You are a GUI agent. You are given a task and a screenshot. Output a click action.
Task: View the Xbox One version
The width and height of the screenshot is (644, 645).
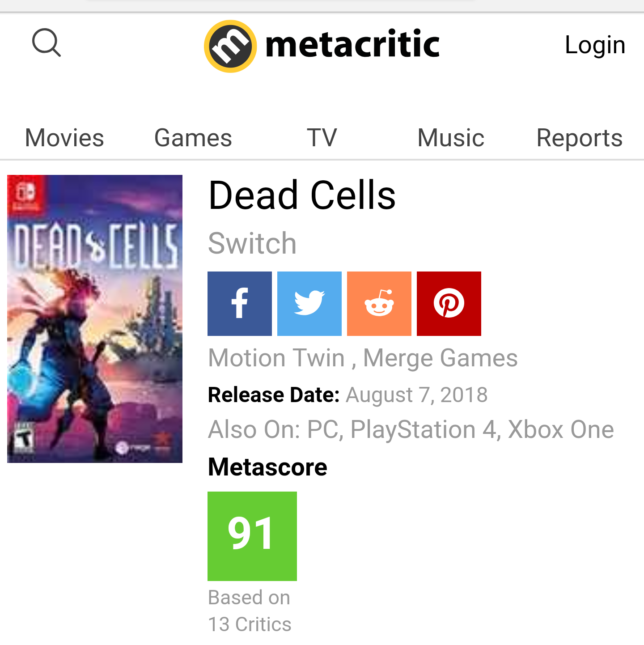(561, 430)
